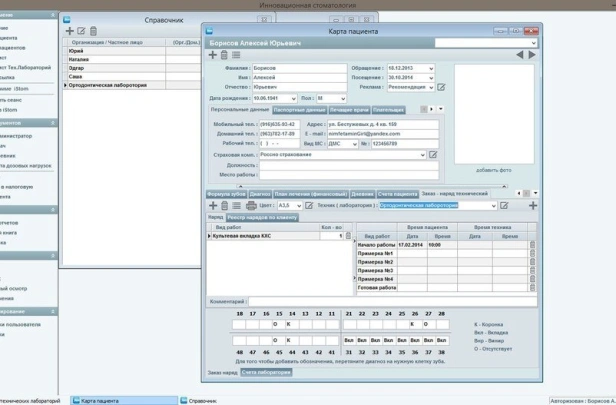Open the Счета лаборатории tab
The height and width of the screenshot is (405, 616).
tap(267, 372)
